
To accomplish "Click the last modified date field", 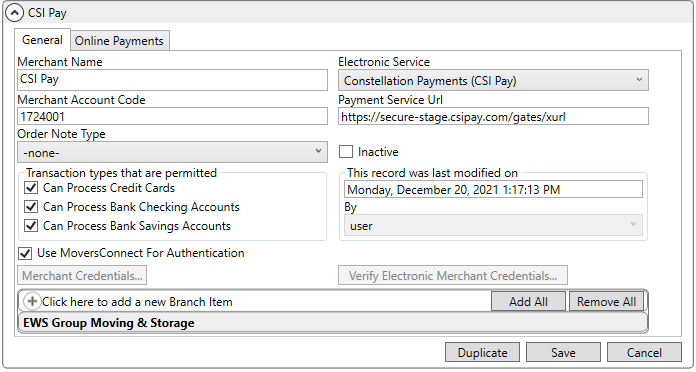I will pyautogui.click(x=493, y=190).
